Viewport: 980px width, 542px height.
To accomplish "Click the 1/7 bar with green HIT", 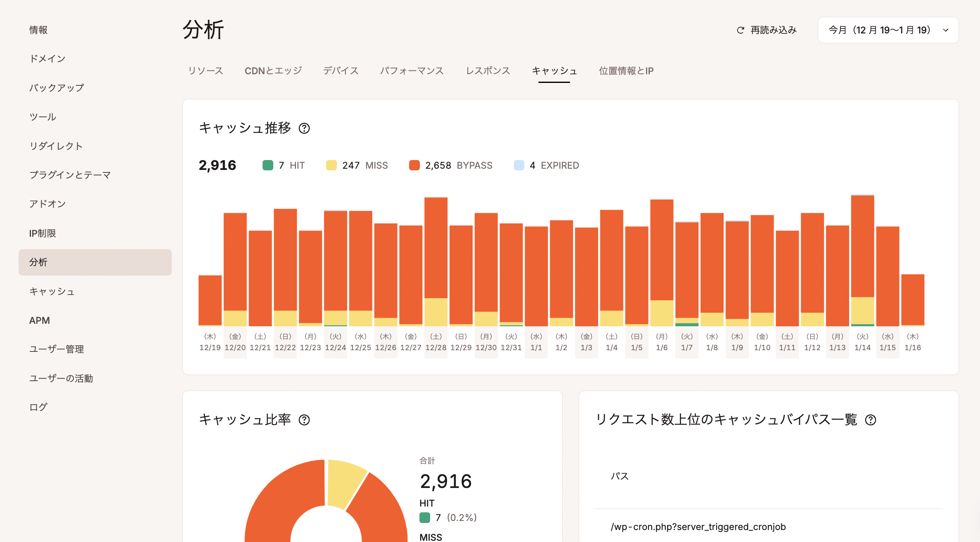I will [687, 274].
